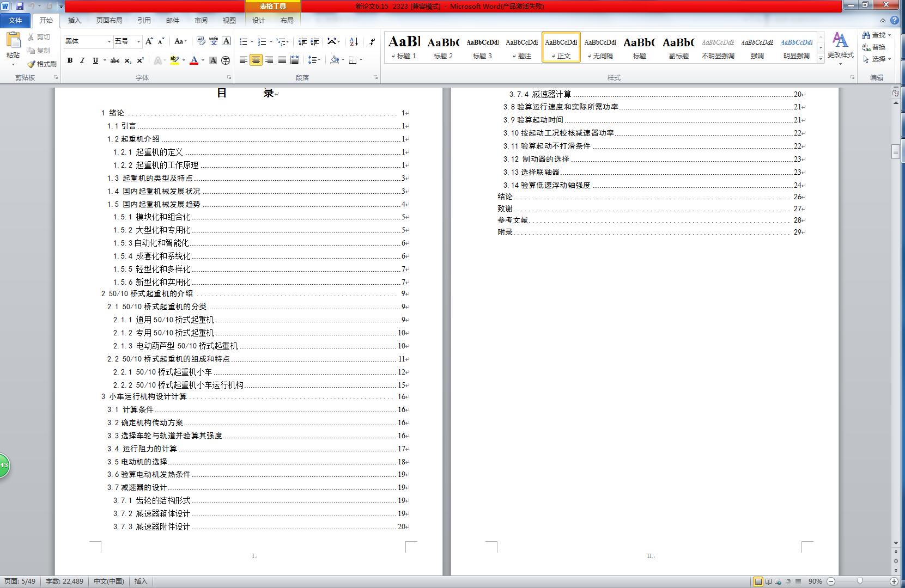The height and width of the screenshot is (588, 905).
Task: Click the Cut (剪切) button
Action: pos(39,37)
